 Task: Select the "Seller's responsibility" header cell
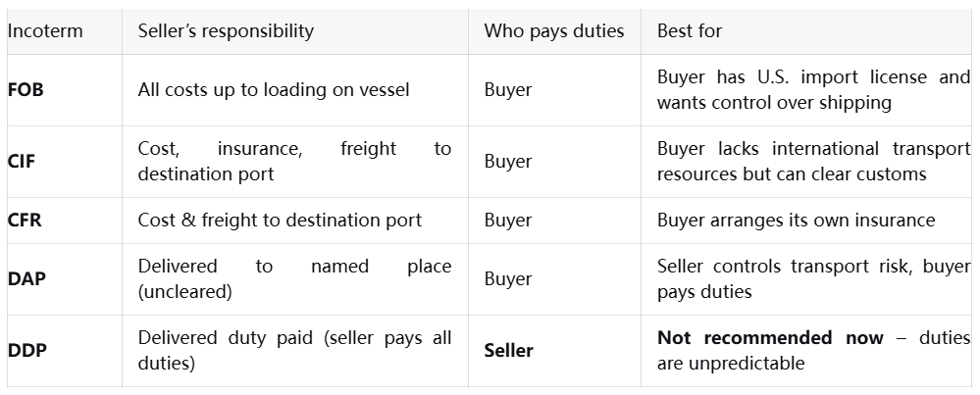pos(226,30)
